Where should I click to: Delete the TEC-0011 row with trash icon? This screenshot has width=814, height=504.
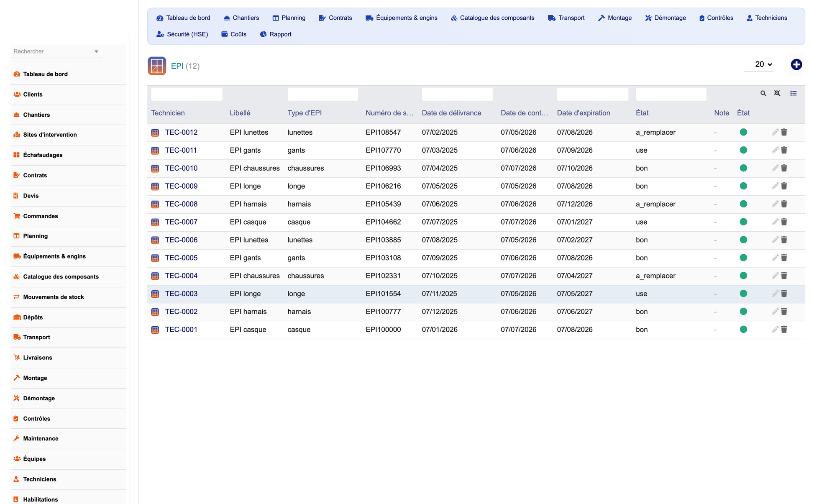tap(784, 150)
